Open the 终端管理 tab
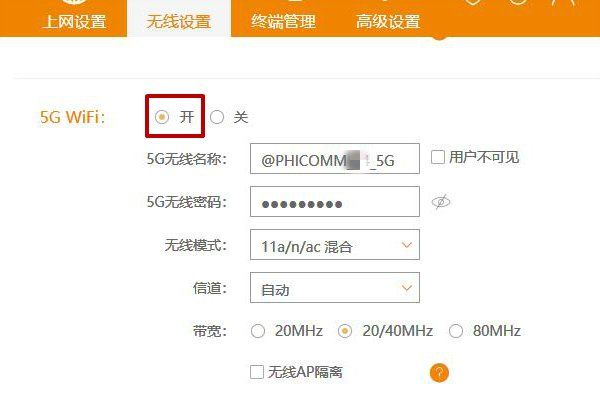The width and height of the screenshot is (600, 400). (283, 21)
